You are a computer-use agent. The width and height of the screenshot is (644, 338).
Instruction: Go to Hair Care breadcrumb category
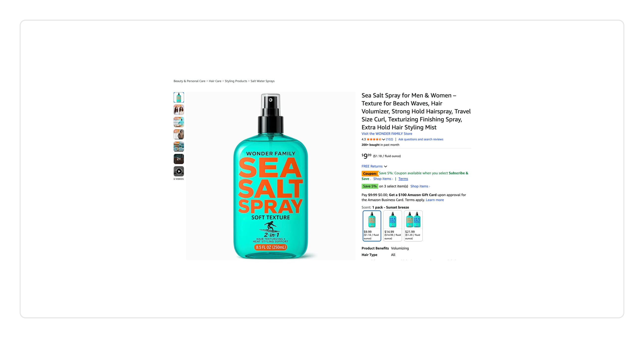(x=215, y=81)
